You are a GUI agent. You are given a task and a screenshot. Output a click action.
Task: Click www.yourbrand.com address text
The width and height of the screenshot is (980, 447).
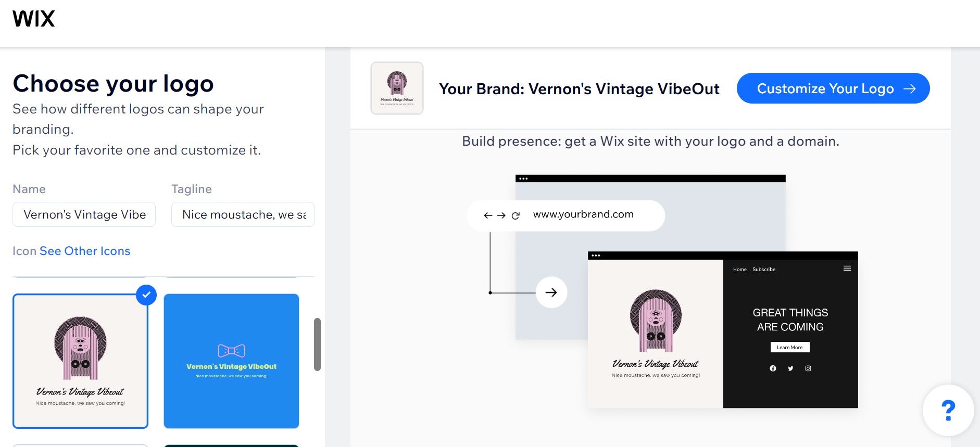[583, 214]
